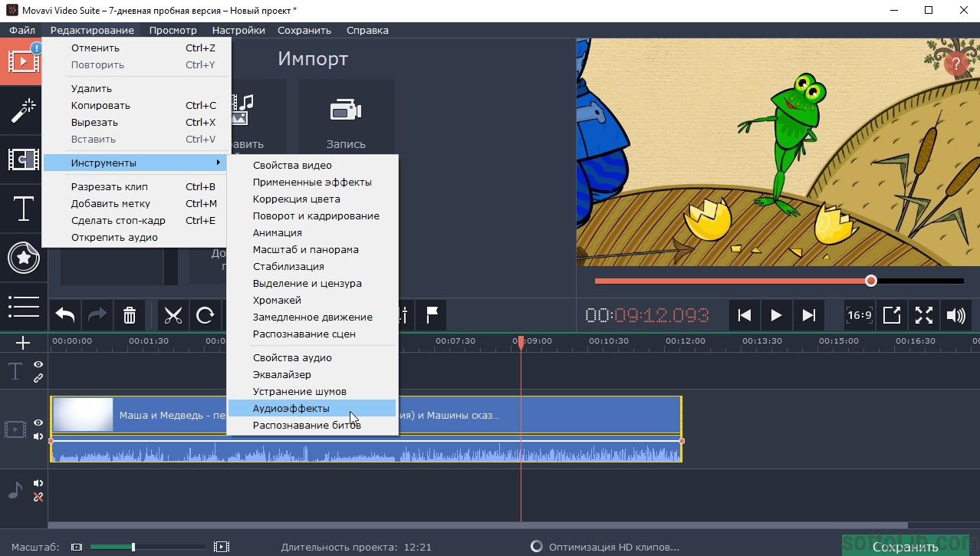Mute the video track audio
Screen dimensions: 980x556
pyautogui.click(x=38, y=436)
